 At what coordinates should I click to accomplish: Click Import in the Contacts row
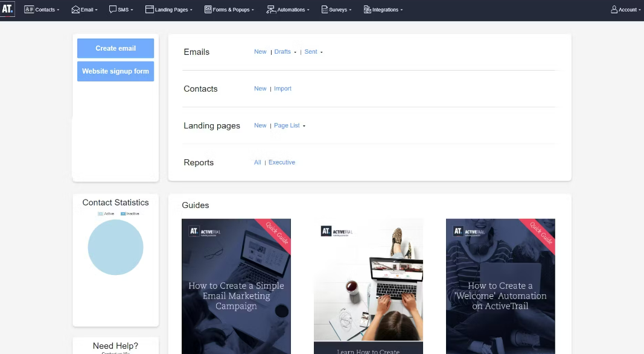click(282, 89)
